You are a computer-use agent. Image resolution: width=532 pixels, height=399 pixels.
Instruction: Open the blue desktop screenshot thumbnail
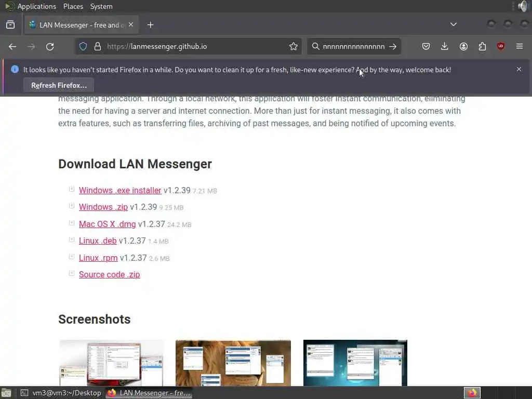click(x=355, y=363)
